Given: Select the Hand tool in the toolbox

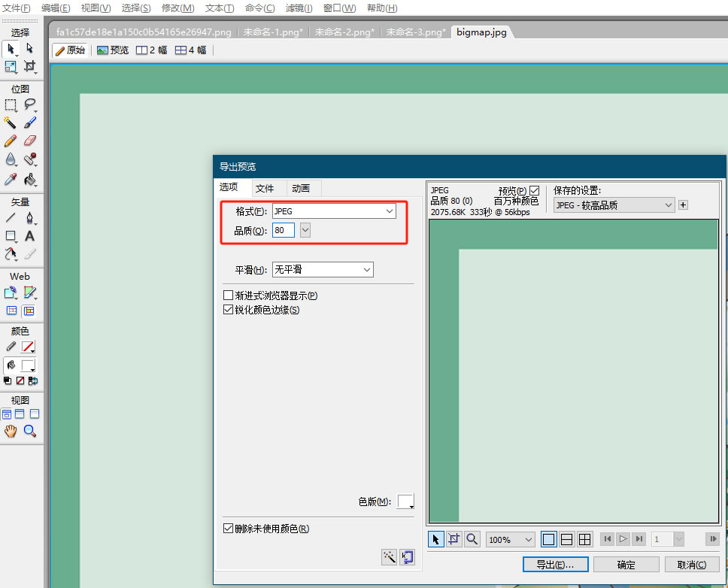Looking at the screenshot, I should 11,431.
